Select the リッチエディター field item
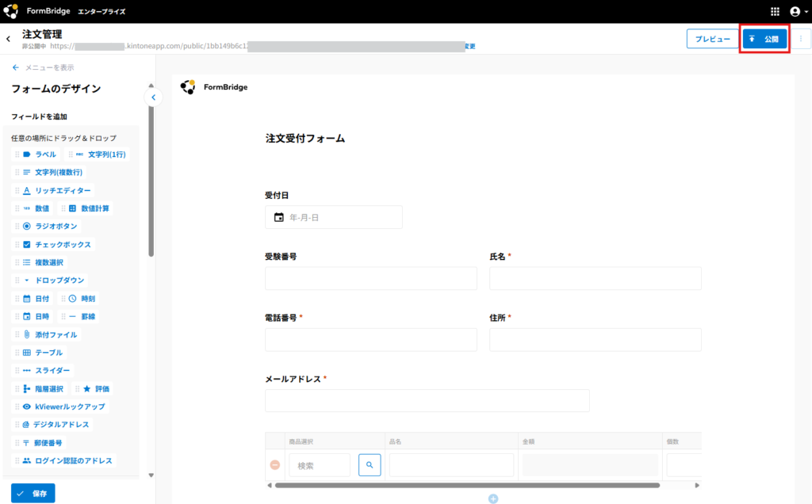This screenshot has width=812, height=504. click(56, 191)
